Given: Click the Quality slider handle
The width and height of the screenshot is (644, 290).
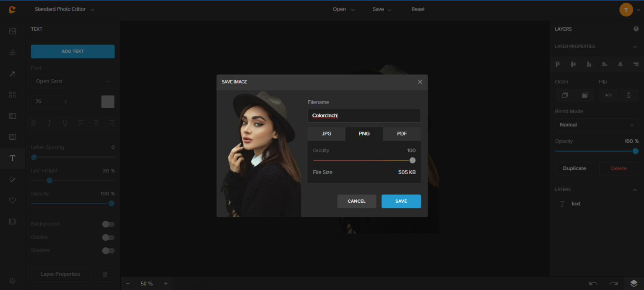Looking at the screenshot, I should [413, 160].
